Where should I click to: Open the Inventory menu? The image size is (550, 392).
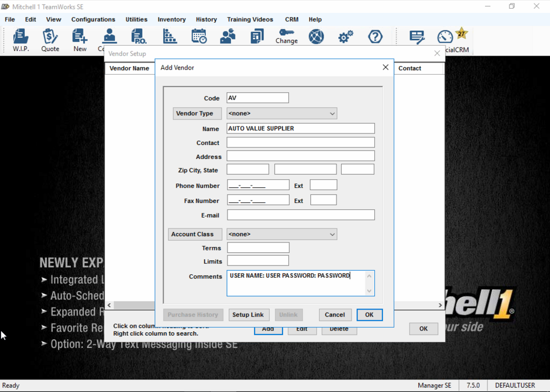pos(172,19)
